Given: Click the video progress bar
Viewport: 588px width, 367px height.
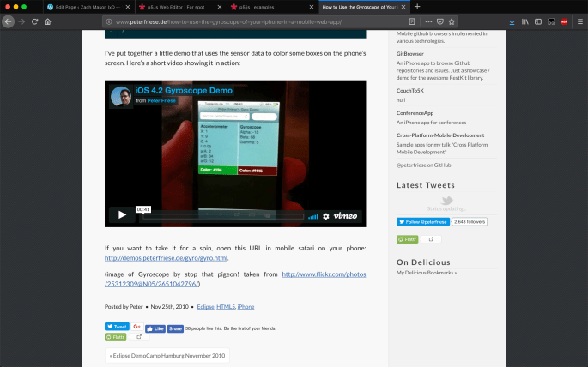Looking at the screenshot, I should coord(223,216).
